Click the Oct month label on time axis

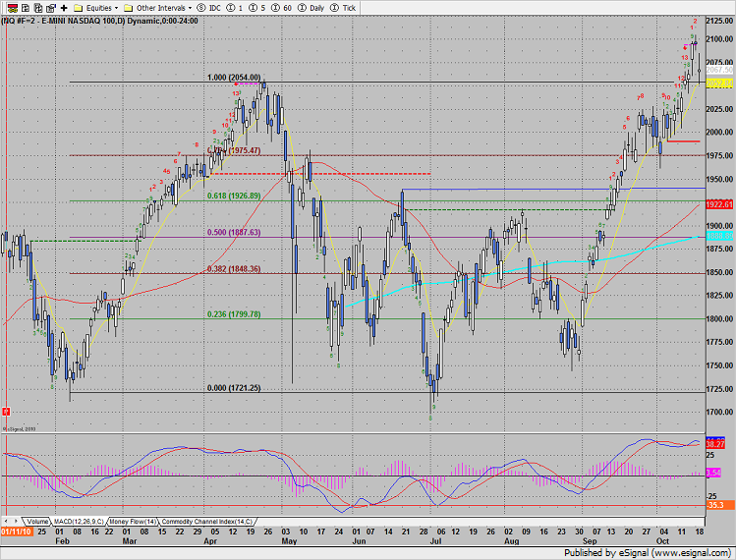662,541
